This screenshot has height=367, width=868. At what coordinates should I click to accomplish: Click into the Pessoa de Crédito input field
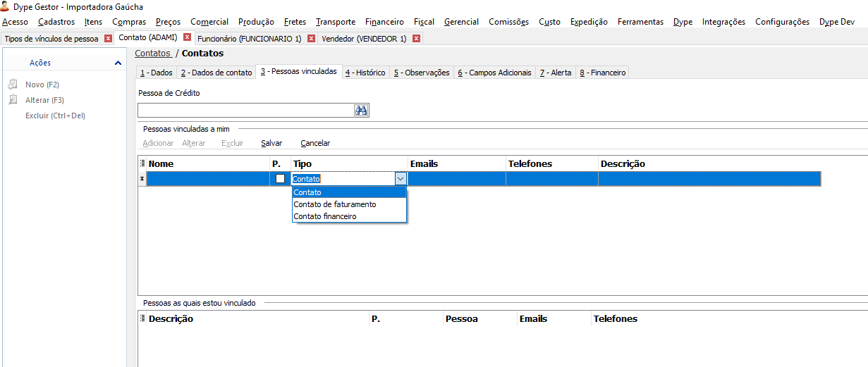coord(245,111)
